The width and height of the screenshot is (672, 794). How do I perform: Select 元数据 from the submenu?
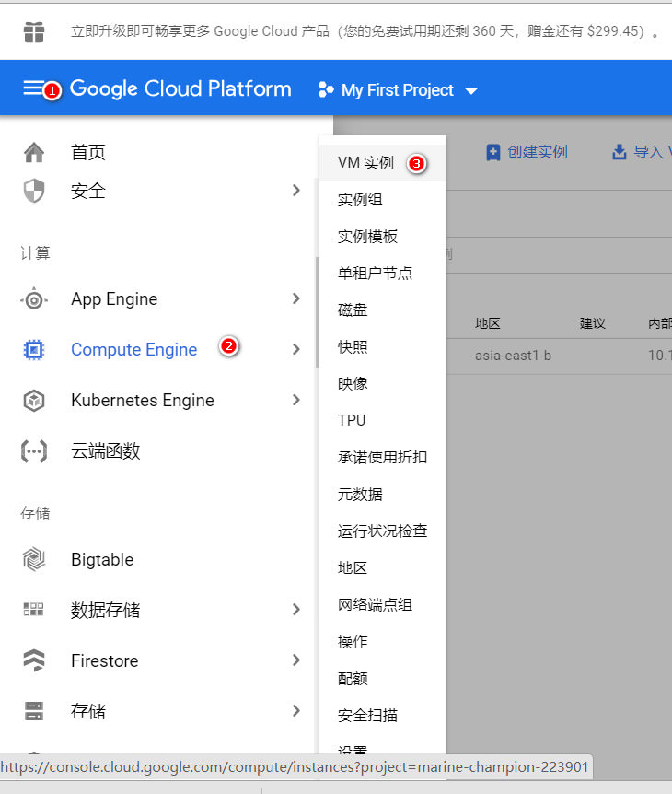click(x=383, y=495)
